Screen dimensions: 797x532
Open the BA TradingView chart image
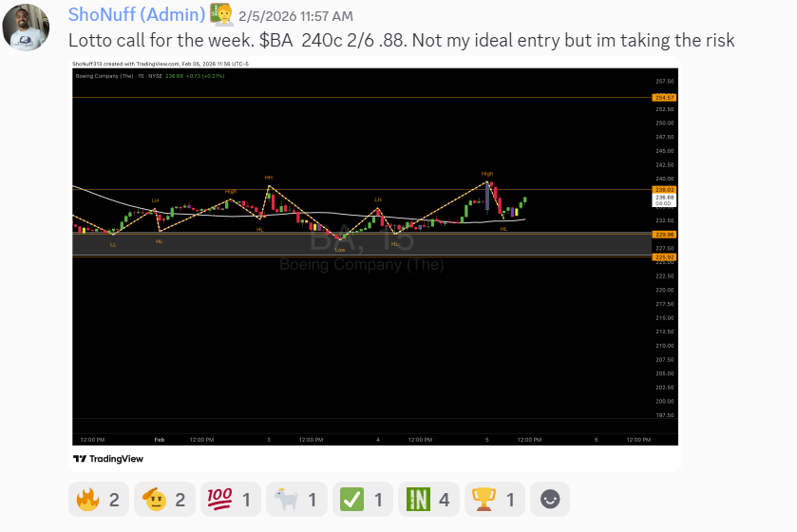[375, 264]
